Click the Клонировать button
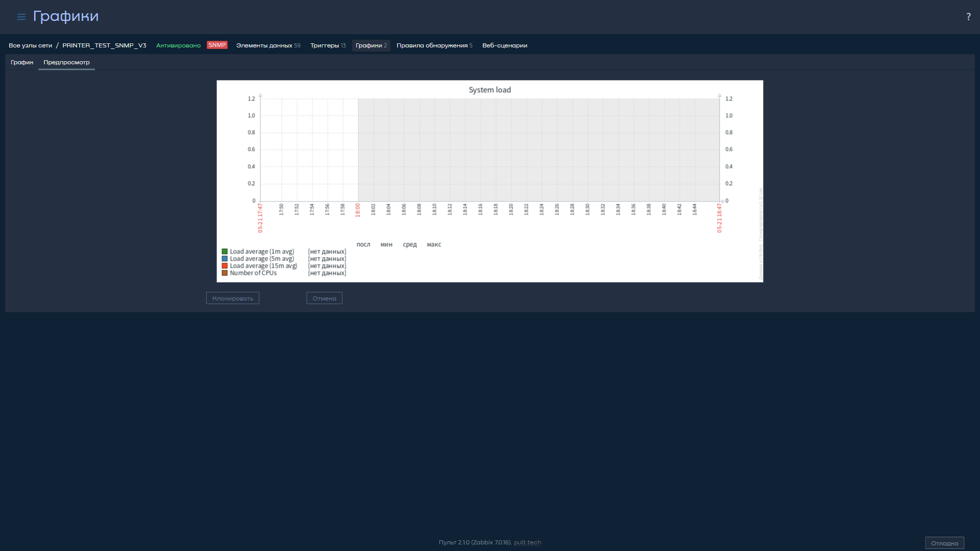Image resolution: width=980 pixels, height=551 pixels. tap(233, 298)
